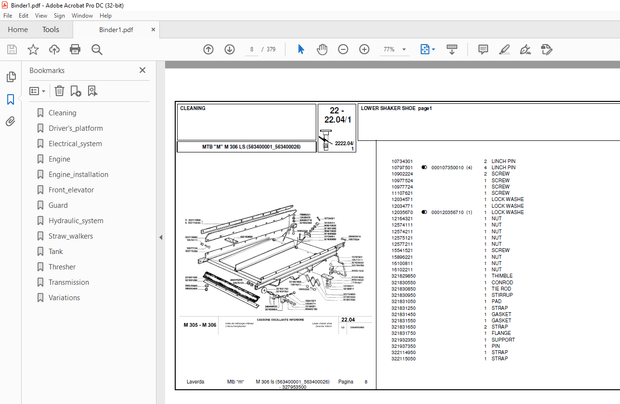Toggle the bookmarks panel icon

coord(11,99)
